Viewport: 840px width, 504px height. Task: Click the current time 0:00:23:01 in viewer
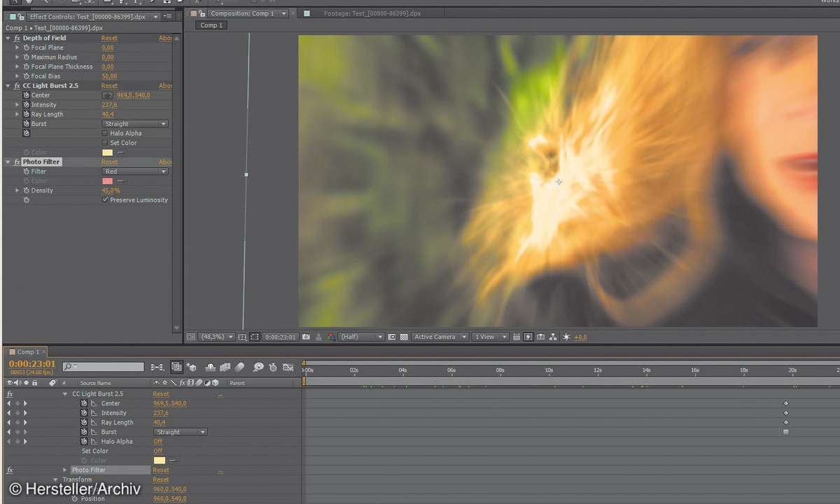[x=280, y=337]
